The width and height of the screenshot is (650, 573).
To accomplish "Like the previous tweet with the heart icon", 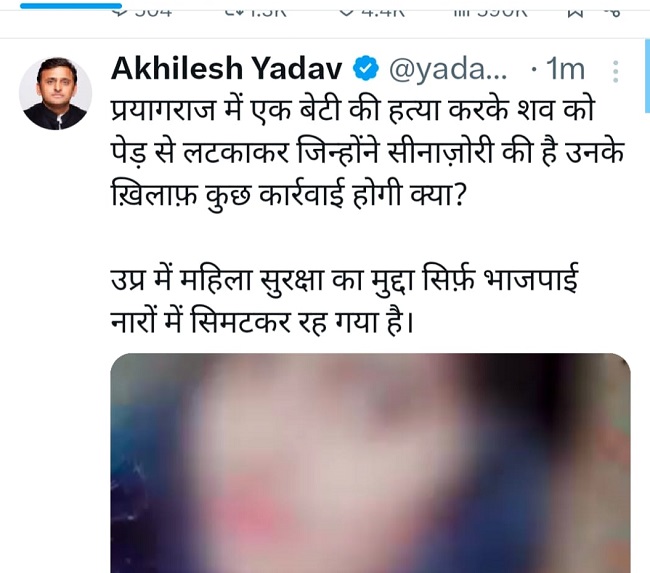I will (x=346, y=10).
